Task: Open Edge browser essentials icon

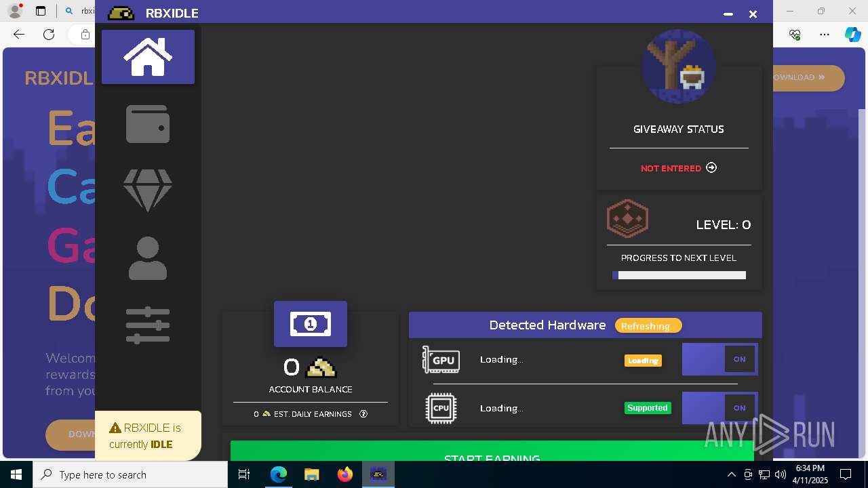Action: click(795, 35)
